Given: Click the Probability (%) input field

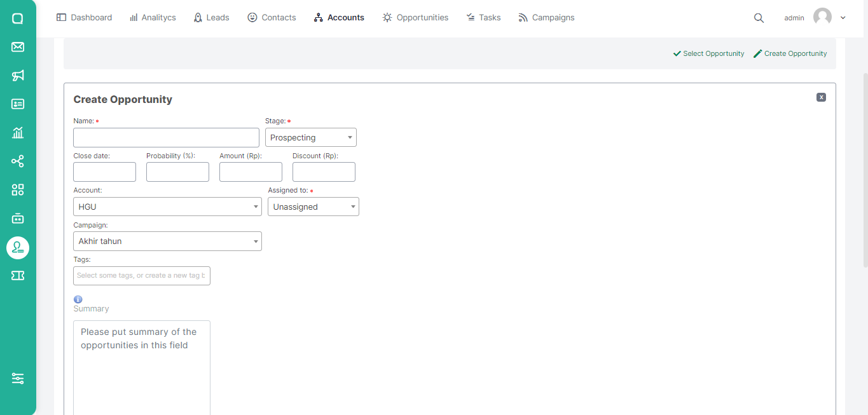Looking at the screenshot, I should (177, 172).
